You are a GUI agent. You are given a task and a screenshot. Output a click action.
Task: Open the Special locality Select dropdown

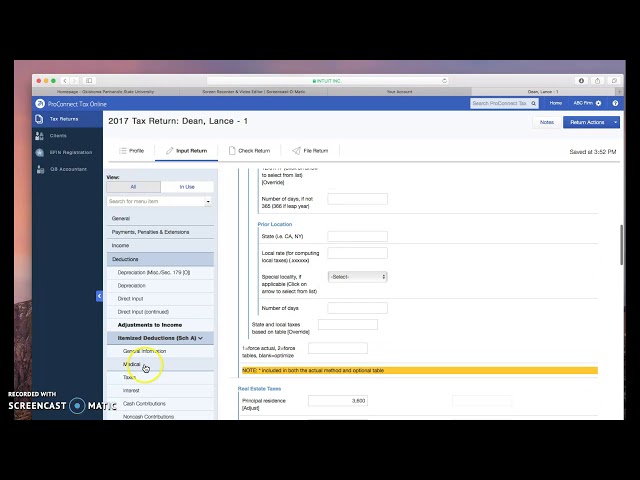pyautogui.click(x=358, y=277)
